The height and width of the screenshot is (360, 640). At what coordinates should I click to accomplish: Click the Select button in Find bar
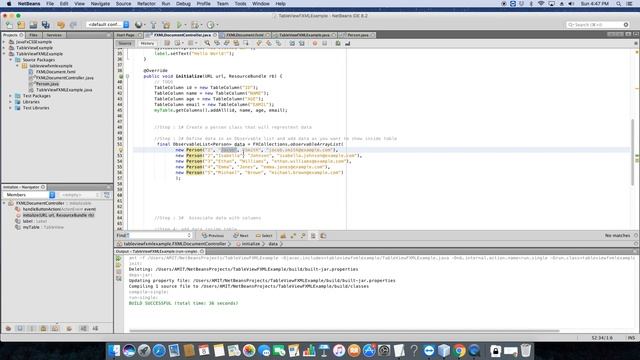tap(264, 236)
